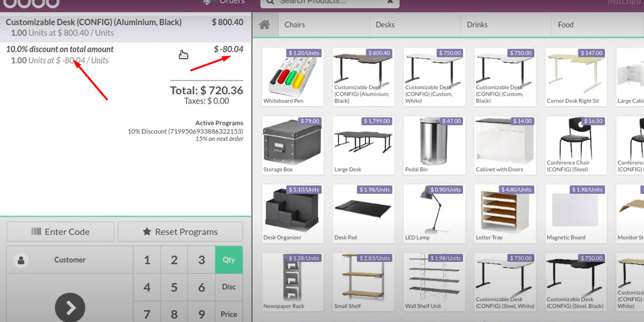Viewport: 644px width, 322px height.
Task: Click the round payment chevron button
Action: [70, 307]
